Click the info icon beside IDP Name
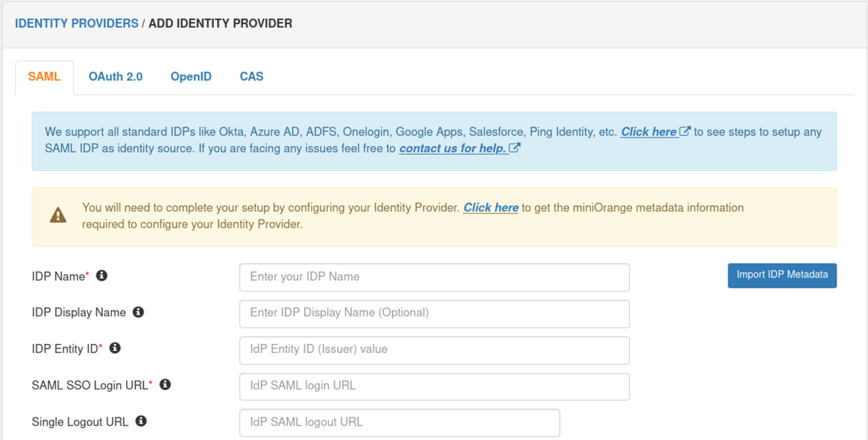868x440 pixels. pos(102,276)
